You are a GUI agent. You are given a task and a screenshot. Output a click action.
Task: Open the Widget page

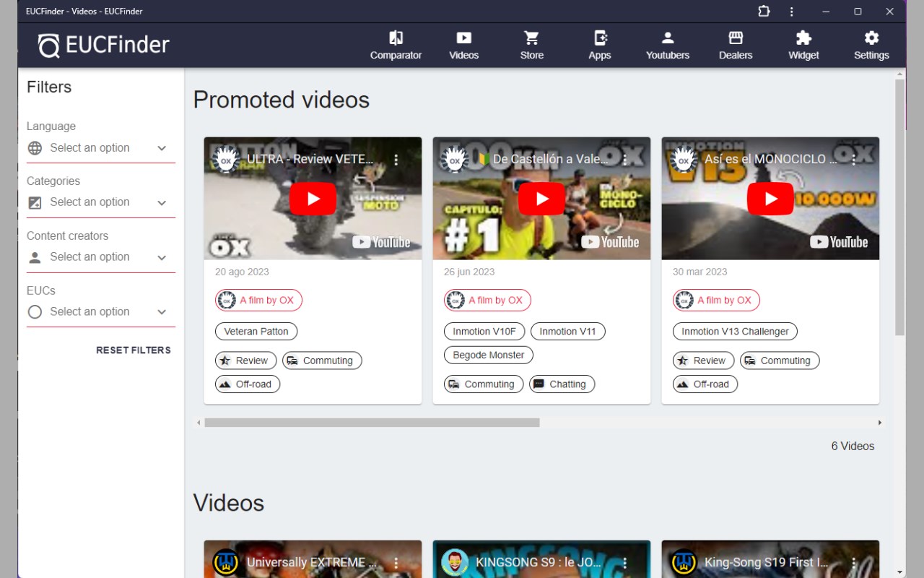click(x=803, y=46)
